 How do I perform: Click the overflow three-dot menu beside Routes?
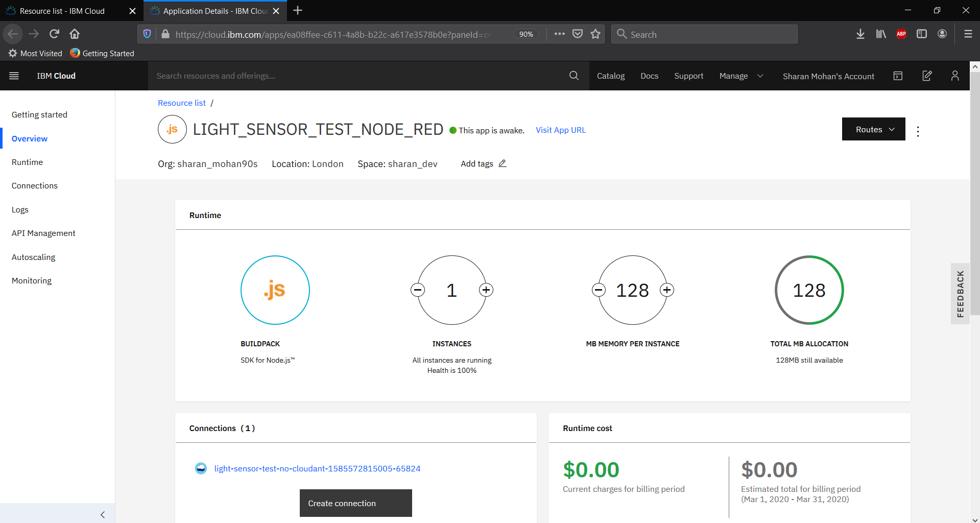point(918,131)
